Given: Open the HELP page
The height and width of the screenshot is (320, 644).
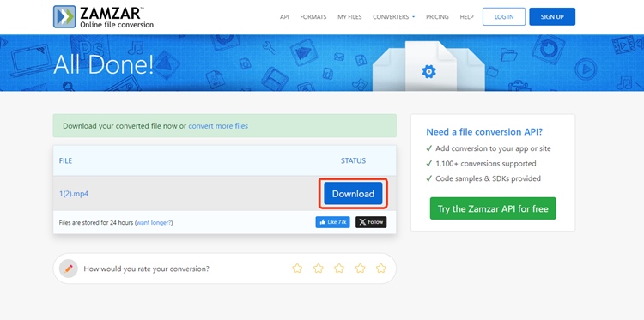Looking at the screenshot, I should 466,17.
